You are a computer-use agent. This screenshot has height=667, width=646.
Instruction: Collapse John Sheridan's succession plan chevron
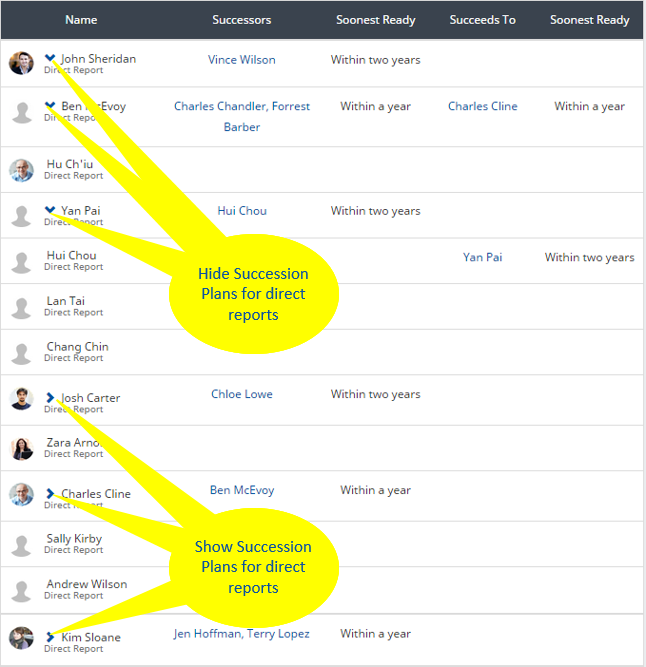(50, 58)
